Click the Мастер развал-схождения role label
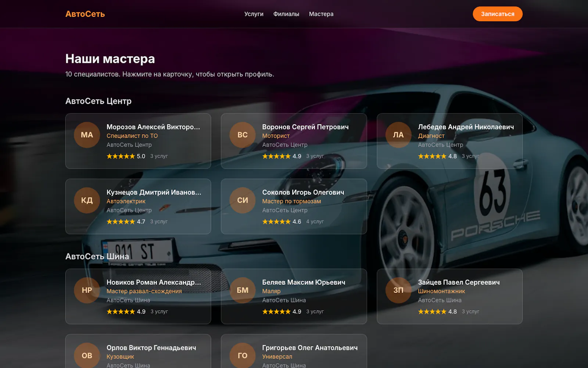 coord(144,291)
